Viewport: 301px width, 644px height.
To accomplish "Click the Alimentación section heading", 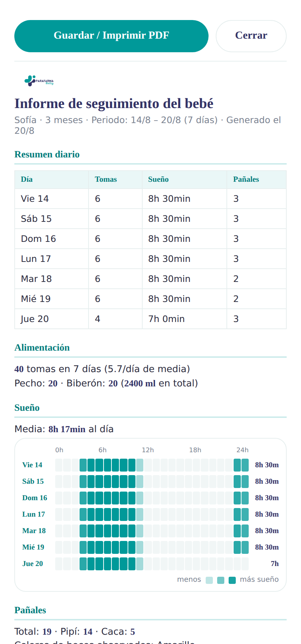I will point(42,348).
